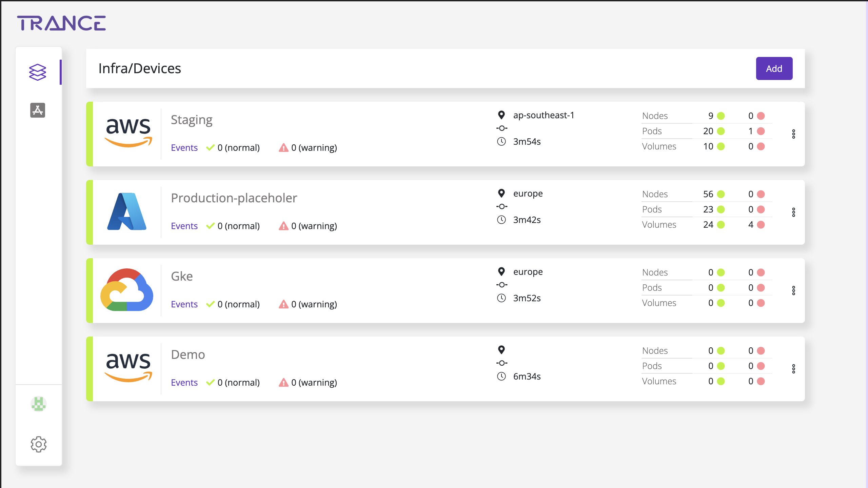Open the settings gear icon
This screenshot has height=488, width=868.
(38, 444)
